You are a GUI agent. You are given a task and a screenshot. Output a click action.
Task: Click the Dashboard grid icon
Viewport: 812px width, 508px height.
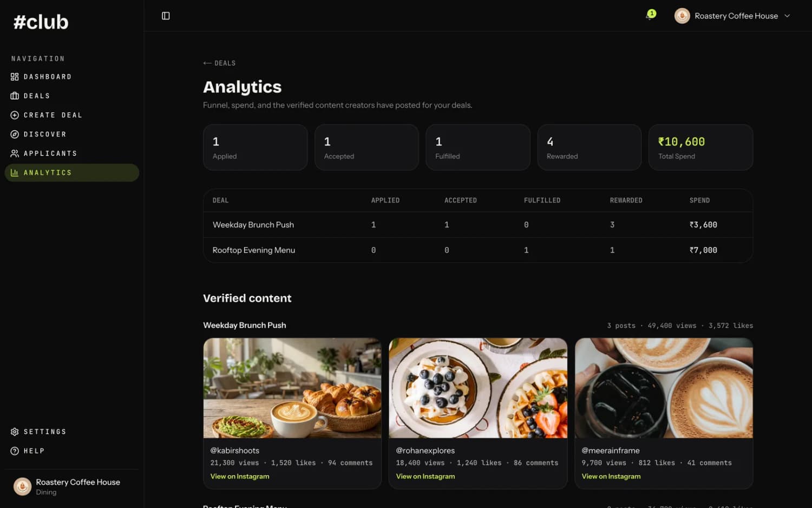[x=15, y=77]
